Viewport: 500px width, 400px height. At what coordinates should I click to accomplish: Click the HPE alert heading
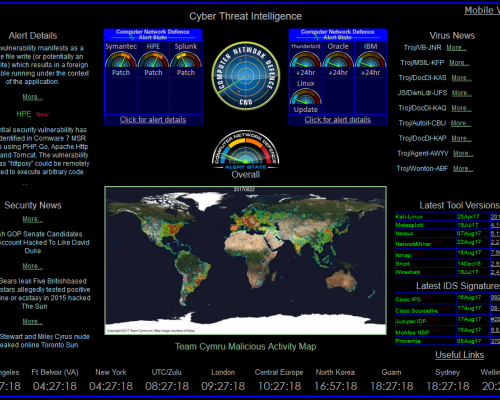click(x=24, y=114)
